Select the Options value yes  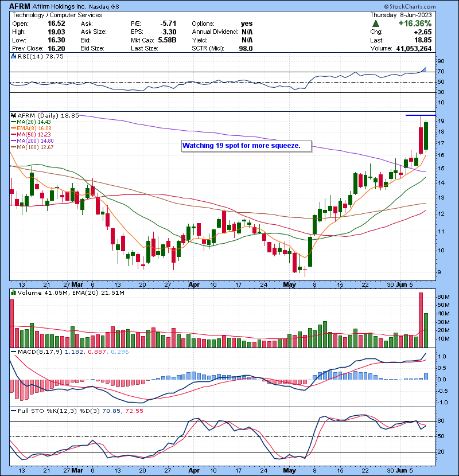247,24
